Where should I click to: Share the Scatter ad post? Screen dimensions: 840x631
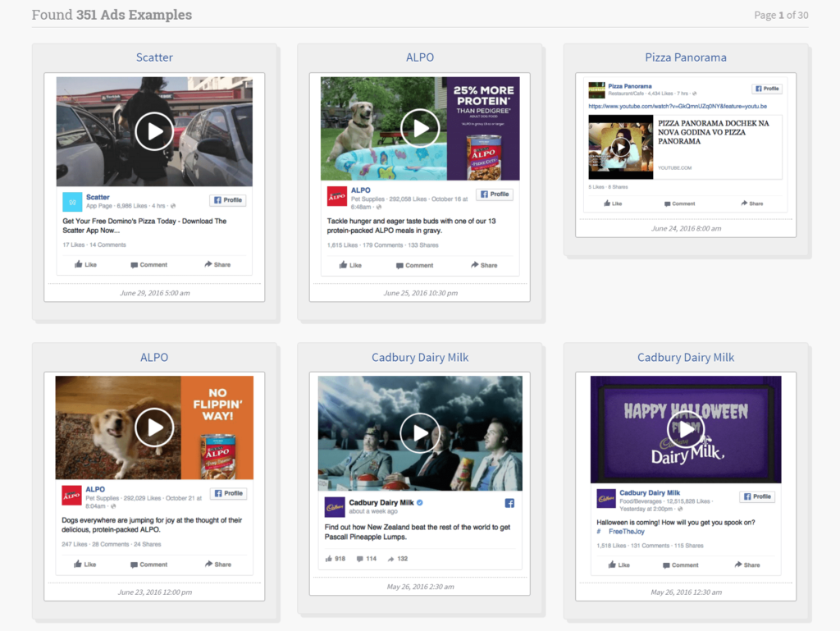coord(217,264)
